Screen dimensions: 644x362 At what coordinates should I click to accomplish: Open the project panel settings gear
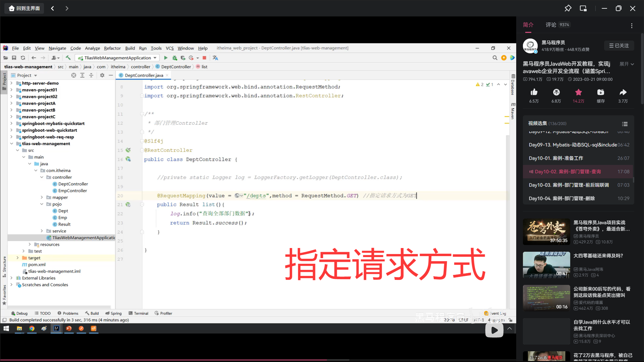click(102, 75)
